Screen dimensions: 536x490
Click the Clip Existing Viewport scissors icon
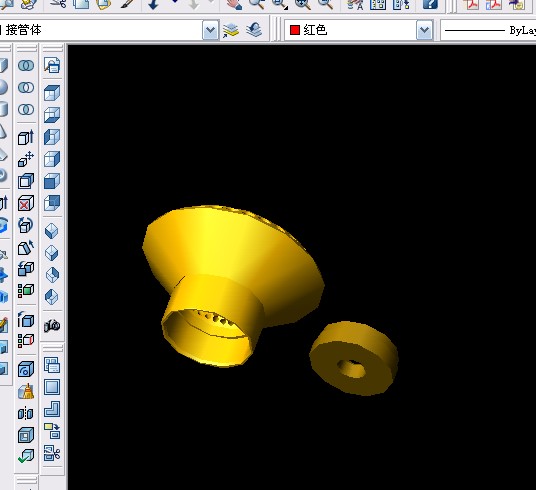[52, 453]
